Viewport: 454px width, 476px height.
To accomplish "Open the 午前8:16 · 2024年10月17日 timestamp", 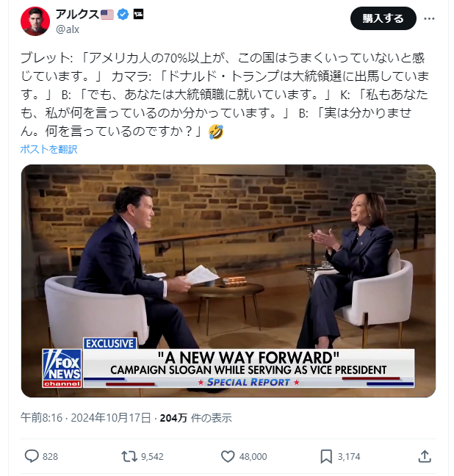I will [x=86, y=418].
